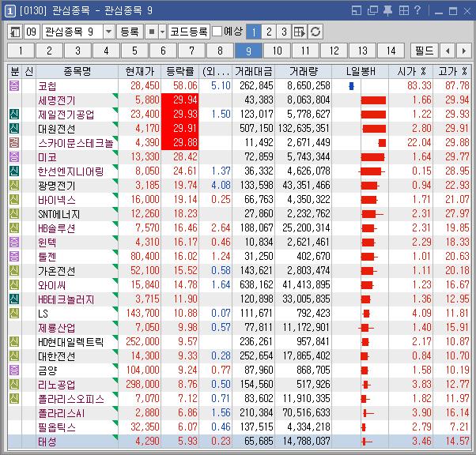The width and height of the screenshot is (476, 455).
Task: Click the duplicate window icon in title bar
Action: click(372, 11)
